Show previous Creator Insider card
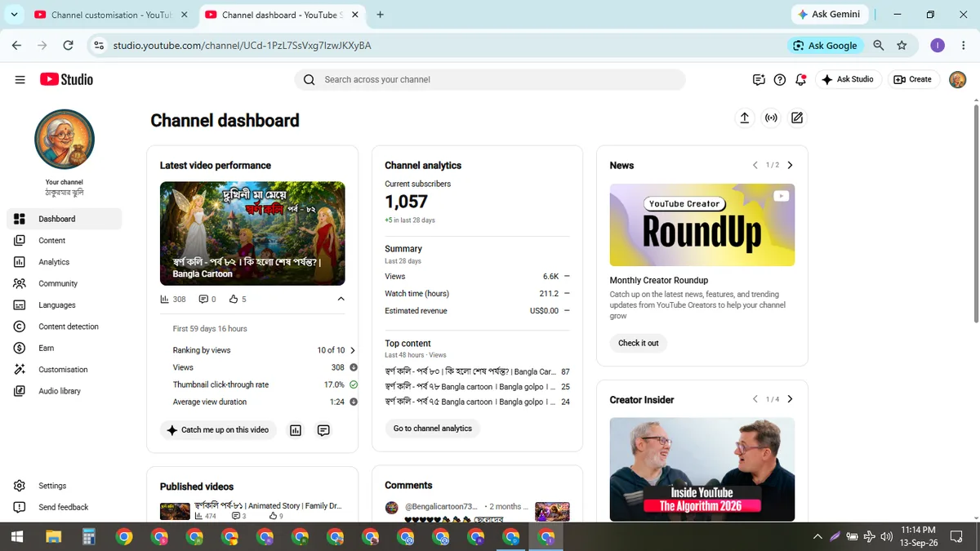The image size is (980, 551). click(x=755, y=399)
